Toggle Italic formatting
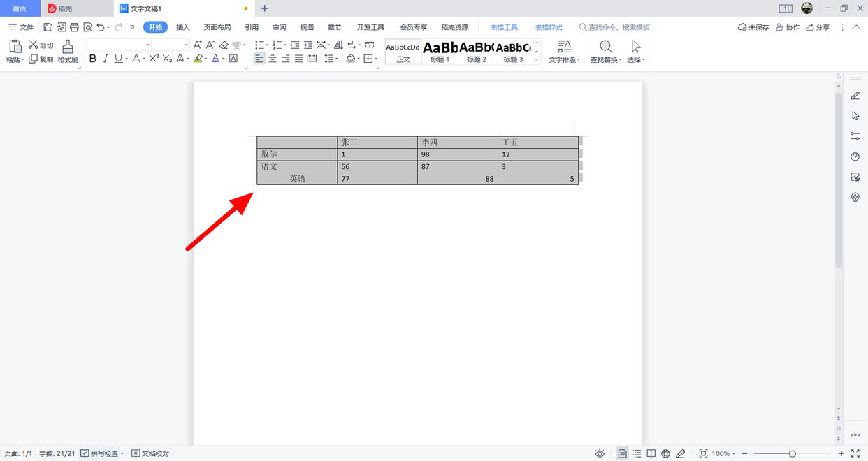 [x=106, y=59]
